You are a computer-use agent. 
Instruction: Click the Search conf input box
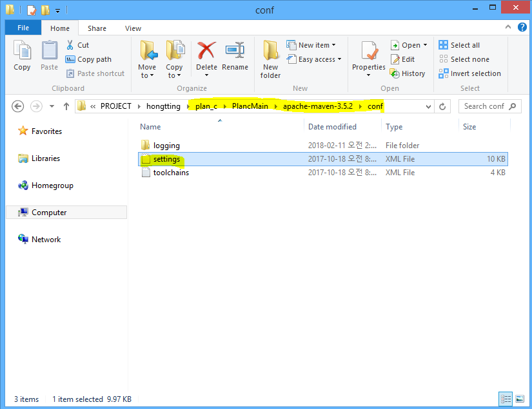click(490, 106)
